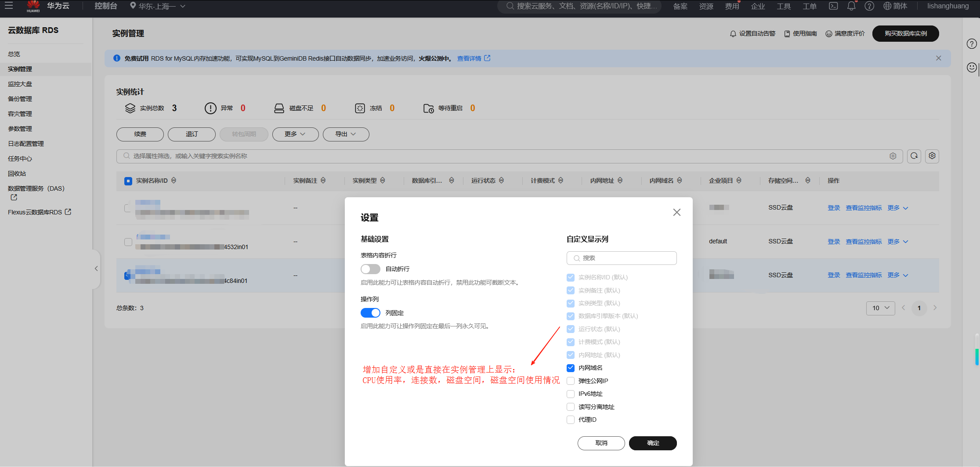Click the 磁盘不足 disk icon
The height and width of the screenshot is (467, 980).
279,109
